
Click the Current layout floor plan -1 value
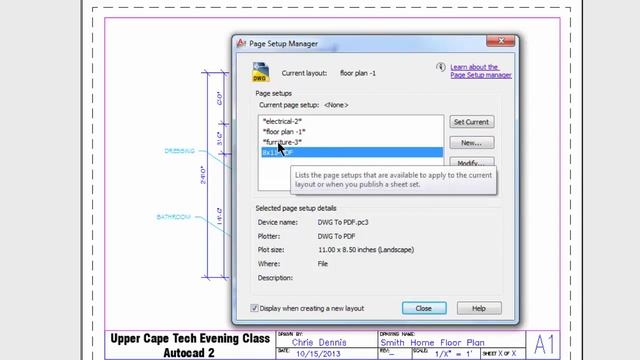358,73
